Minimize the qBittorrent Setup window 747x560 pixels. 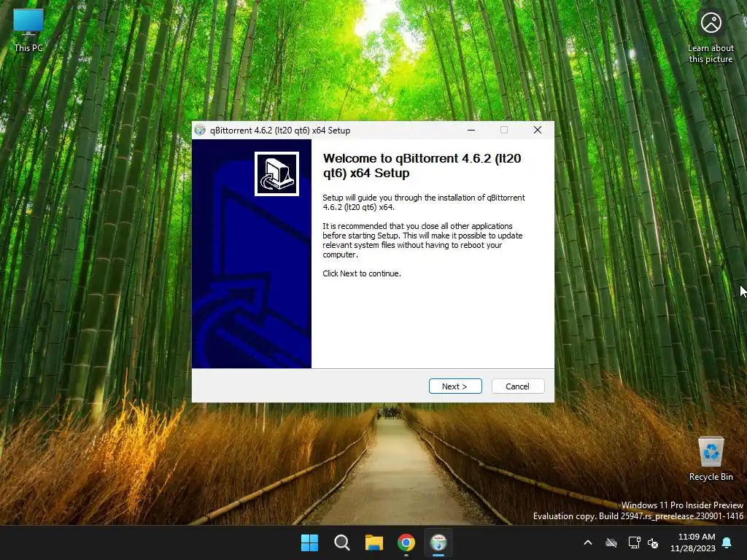(471, 130)
